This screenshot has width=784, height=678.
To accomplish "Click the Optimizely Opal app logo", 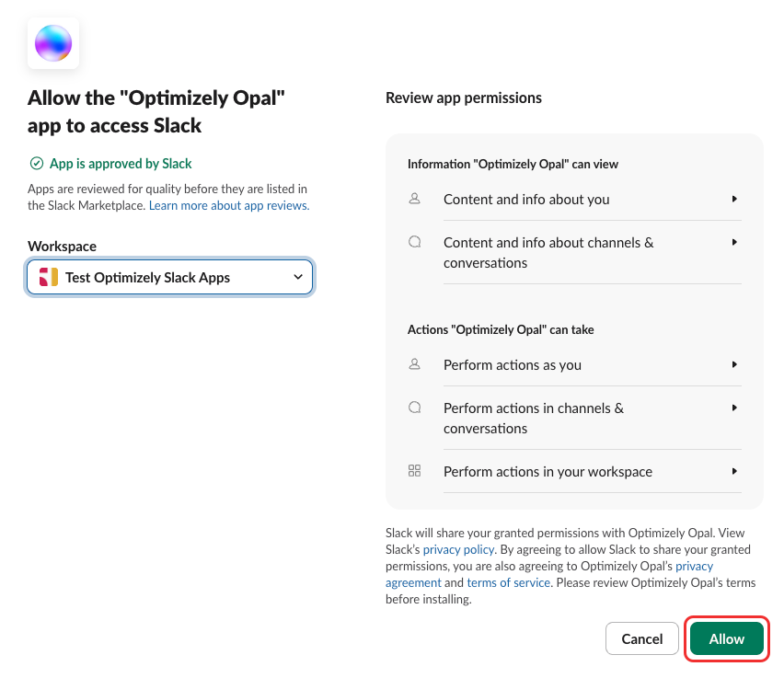I will click(53, 43).
